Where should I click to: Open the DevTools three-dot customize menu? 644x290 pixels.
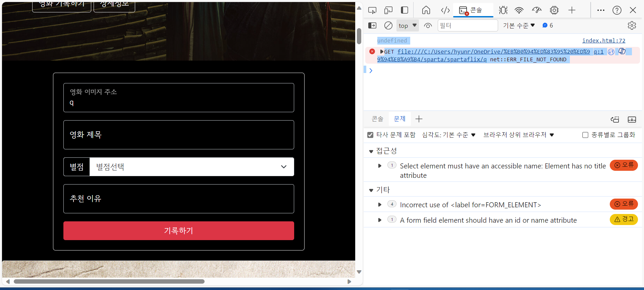pos(601,10)
